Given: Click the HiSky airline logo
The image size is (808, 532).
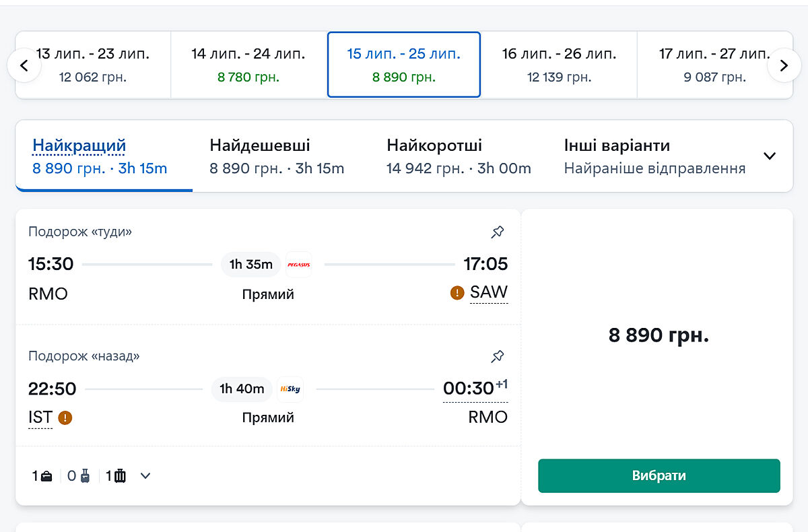Looking at the screenshot, I should tap(290, 389).
